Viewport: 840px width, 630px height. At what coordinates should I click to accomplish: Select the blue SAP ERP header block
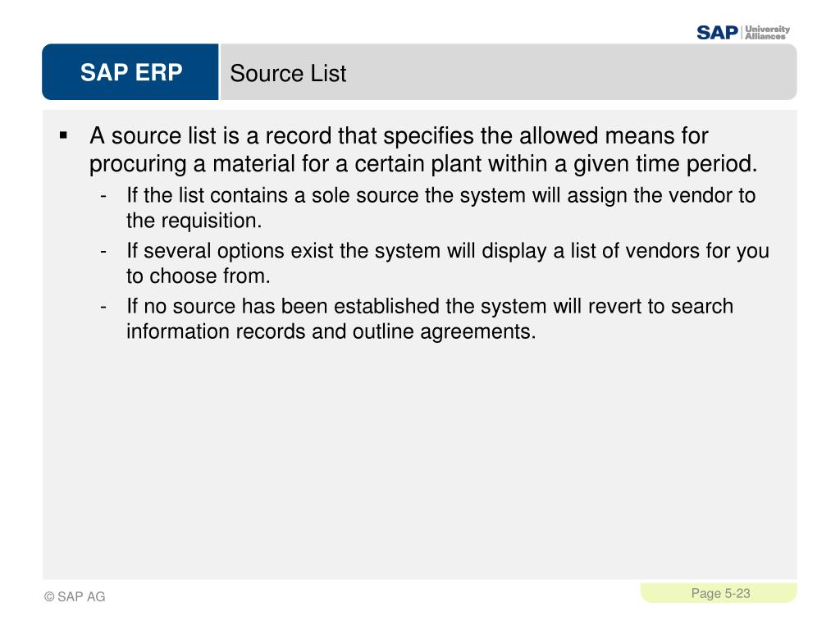click(130, 72)
